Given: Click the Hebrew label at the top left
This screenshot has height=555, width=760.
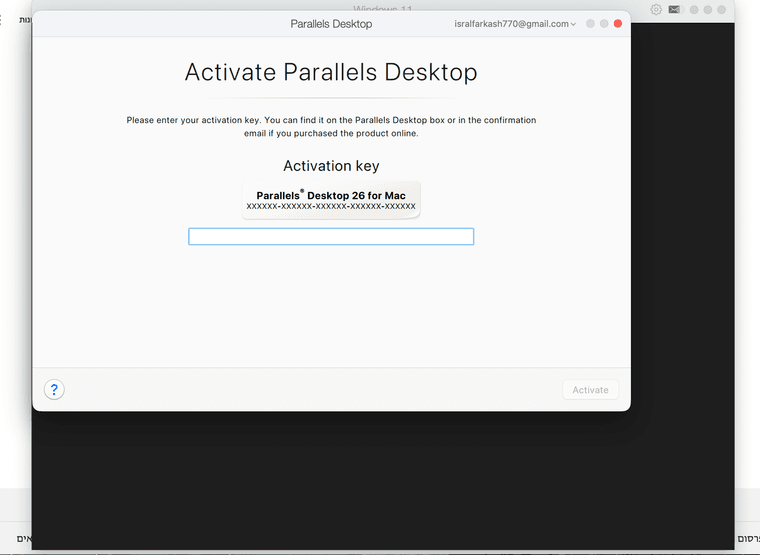Looking at the screenshot, I should [x=24, y=20].
